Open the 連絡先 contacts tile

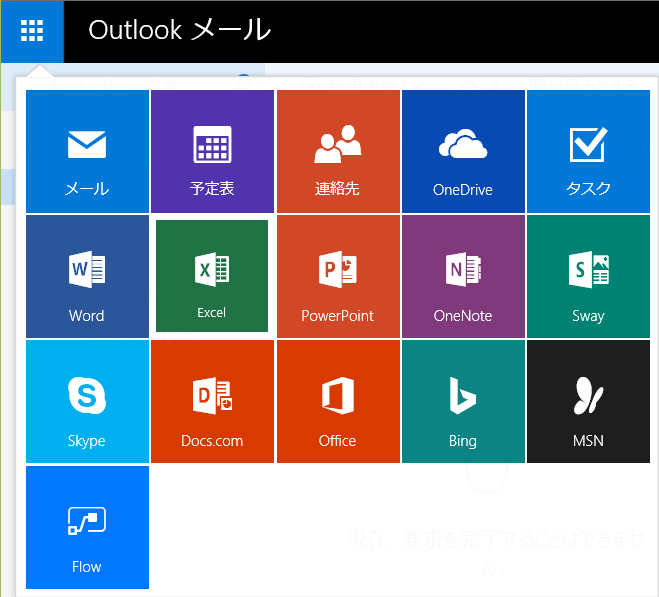(x=338, y=151)
